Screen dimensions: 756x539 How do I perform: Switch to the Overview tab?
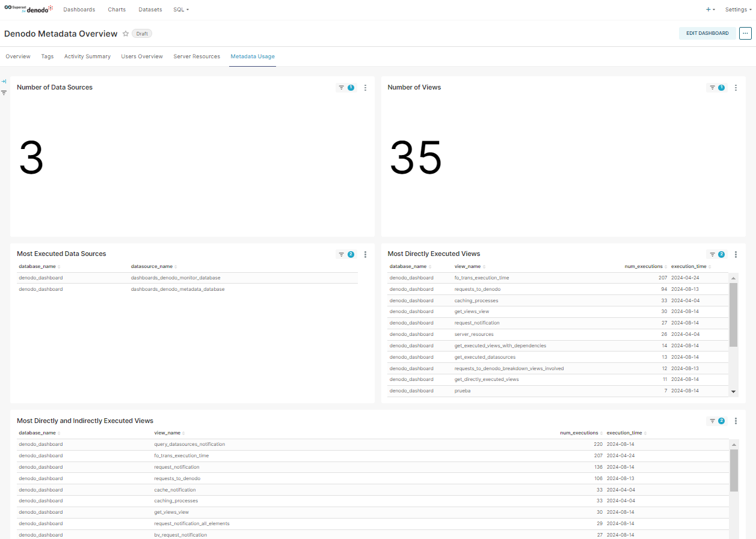tap(18, 56)
